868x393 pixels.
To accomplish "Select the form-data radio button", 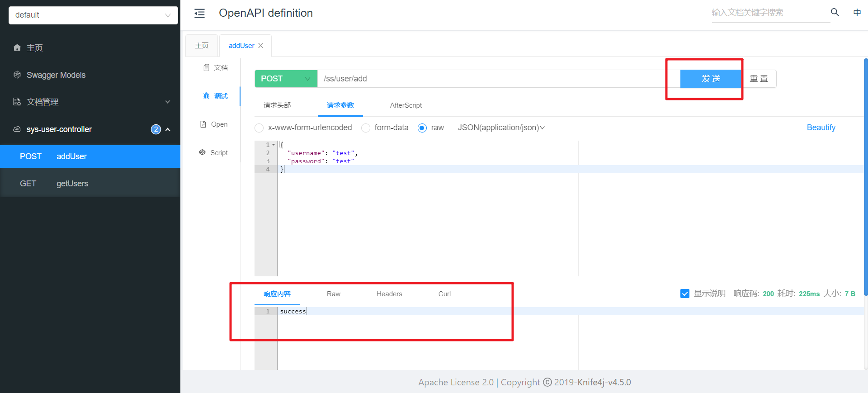I will click(366, 128).
